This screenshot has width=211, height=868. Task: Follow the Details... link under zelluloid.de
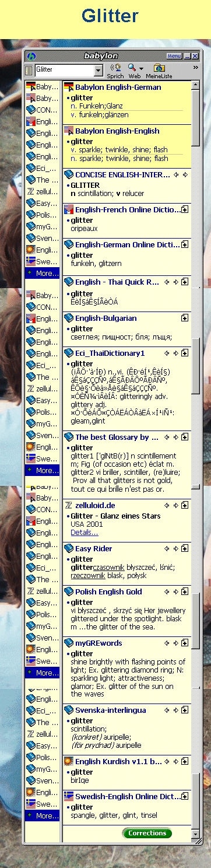click(85, 533)
